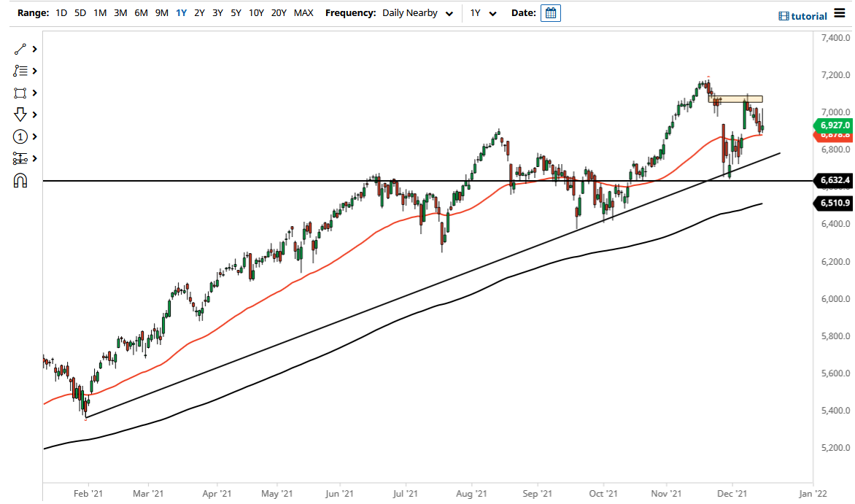855x504 pixels.
Task: Open the hamburger menu
Action: 839,12
